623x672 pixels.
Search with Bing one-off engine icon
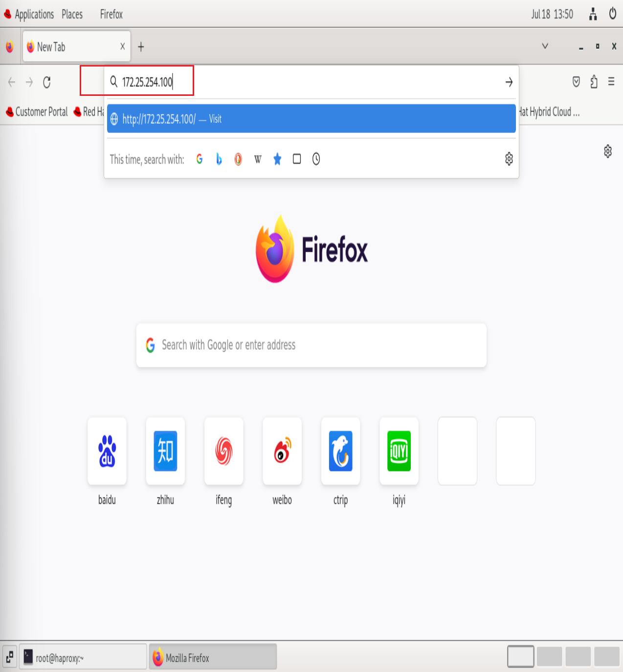[219, 159]
